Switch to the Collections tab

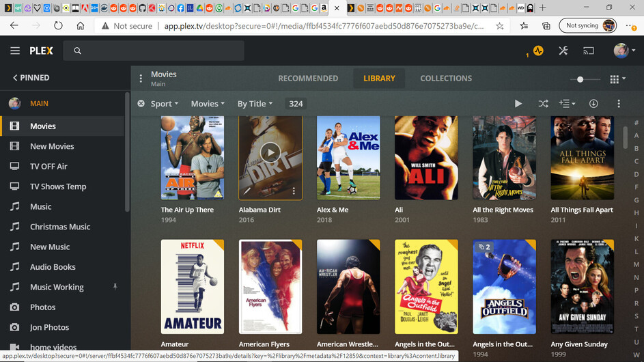446,78
